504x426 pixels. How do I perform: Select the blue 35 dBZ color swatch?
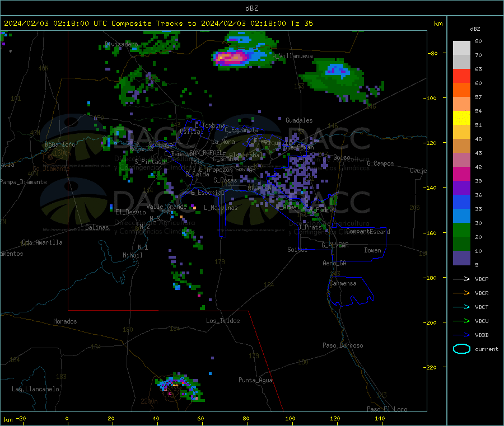461,202
